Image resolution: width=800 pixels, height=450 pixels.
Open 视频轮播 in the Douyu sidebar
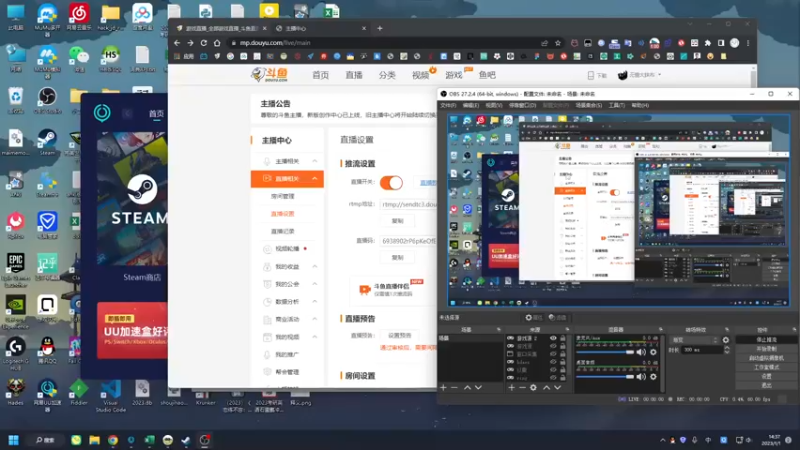tap(287, 249)
